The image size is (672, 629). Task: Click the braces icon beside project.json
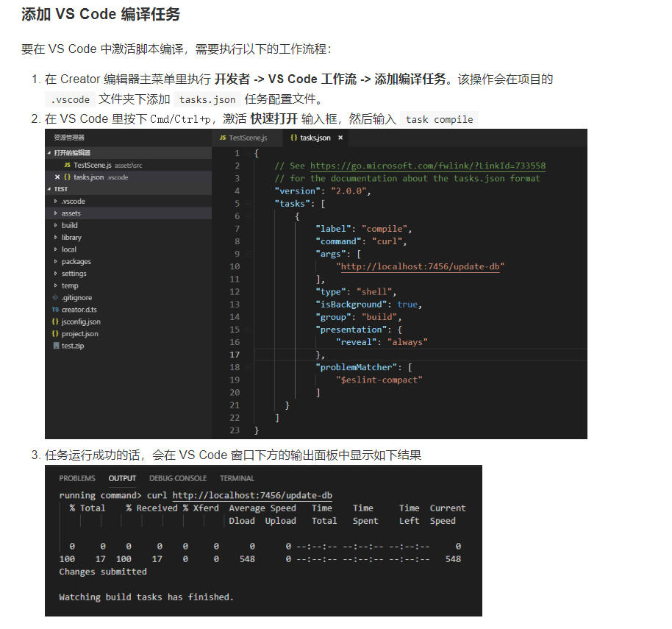click(x=55, y=333)
